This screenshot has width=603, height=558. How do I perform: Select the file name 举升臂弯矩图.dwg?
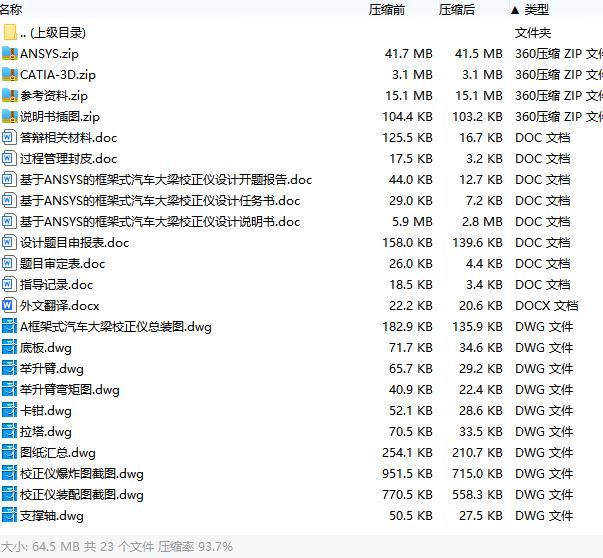point(70,390)
